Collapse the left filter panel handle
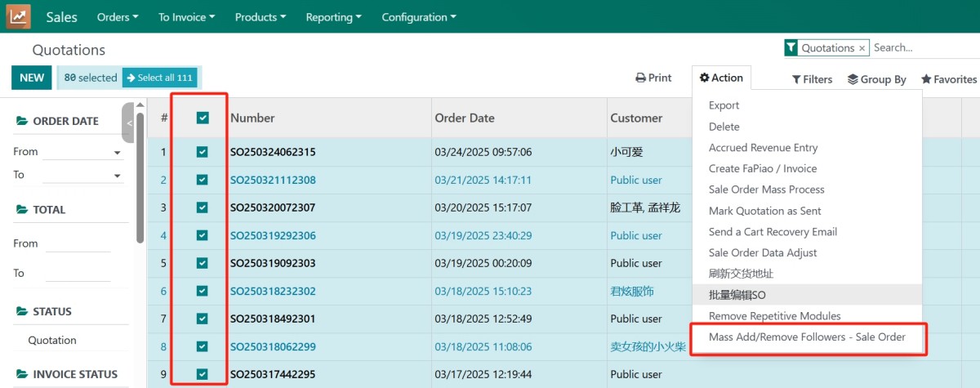This screenshot has width=980, height=388. [x=128, y=123]
